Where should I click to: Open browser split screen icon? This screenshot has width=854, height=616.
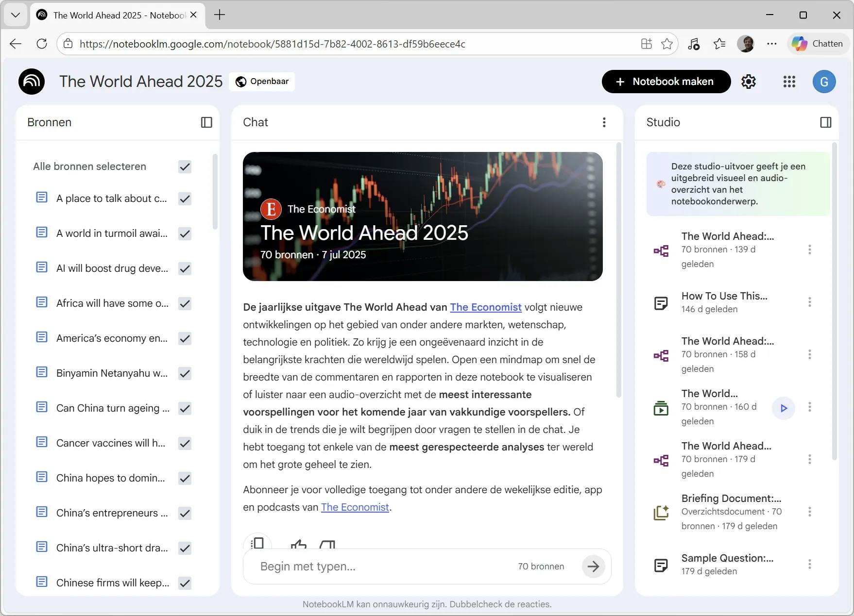(x=647, y=44)
